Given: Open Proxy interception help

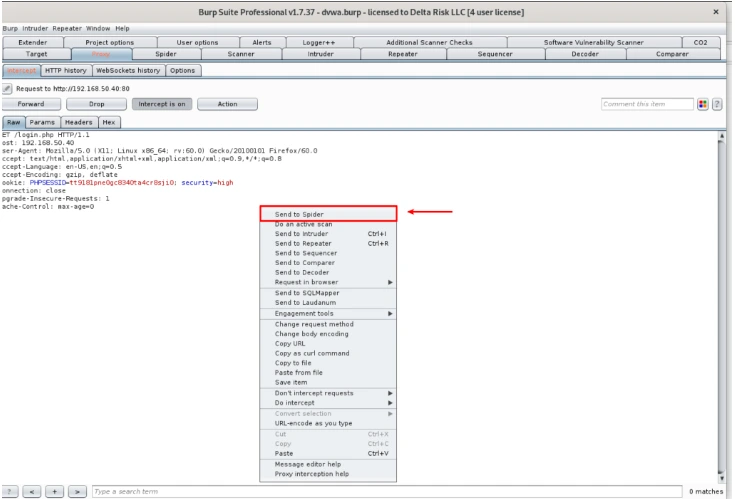Looking at the screenshot, I should [x=328, y=474].
